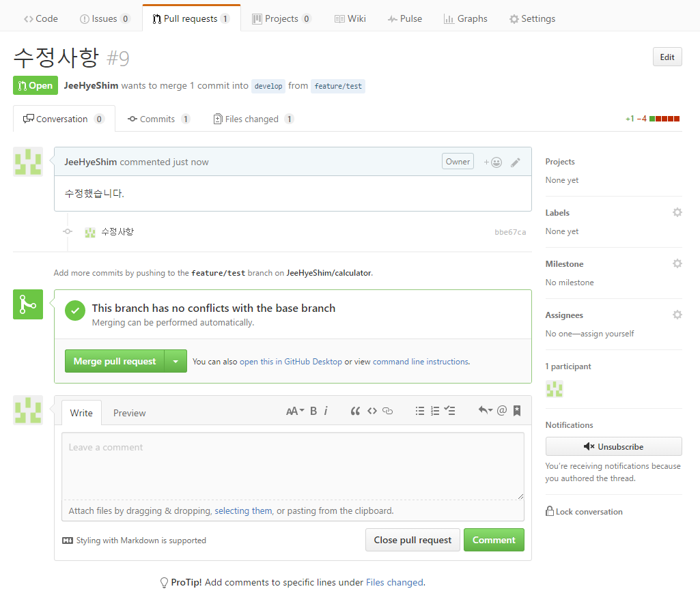Apply bold formatting
700x591 pixels.
click(x=313, y=411)
